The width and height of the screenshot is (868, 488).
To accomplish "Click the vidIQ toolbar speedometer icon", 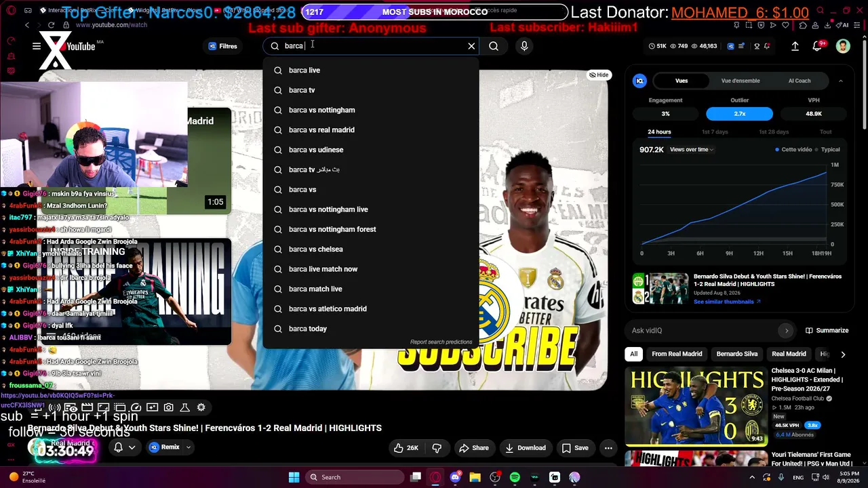I will pyautogui.click(x=136, y=407).
